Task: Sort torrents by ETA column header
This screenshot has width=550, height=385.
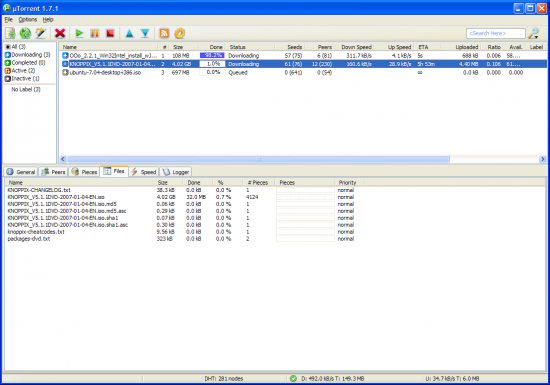Action: point(428,47)
